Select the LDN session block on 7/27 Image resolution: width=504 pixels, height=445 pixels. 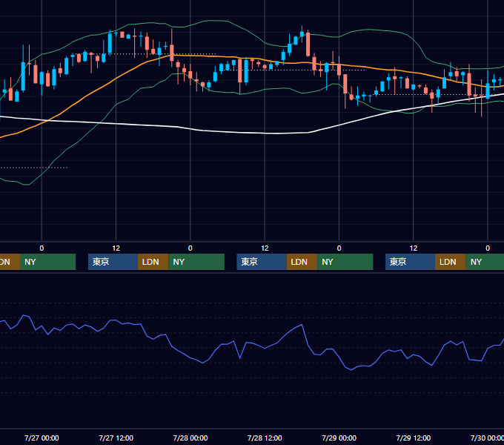point(153,262)
